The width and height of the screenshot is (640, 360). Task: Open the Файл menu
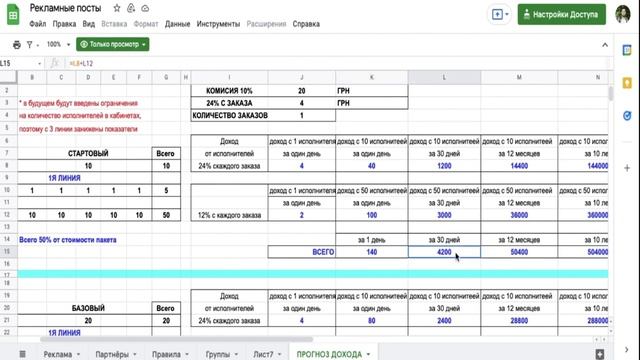(38, 24)
